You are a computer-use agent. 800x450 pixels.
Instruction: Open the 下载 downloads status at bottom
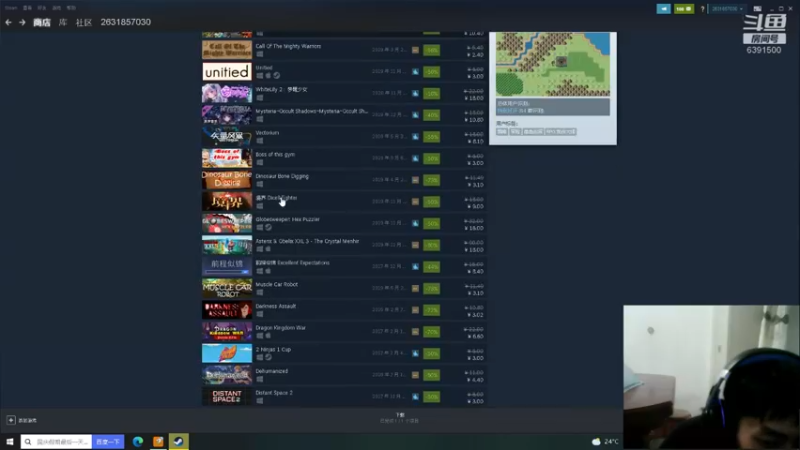[400, 418]
